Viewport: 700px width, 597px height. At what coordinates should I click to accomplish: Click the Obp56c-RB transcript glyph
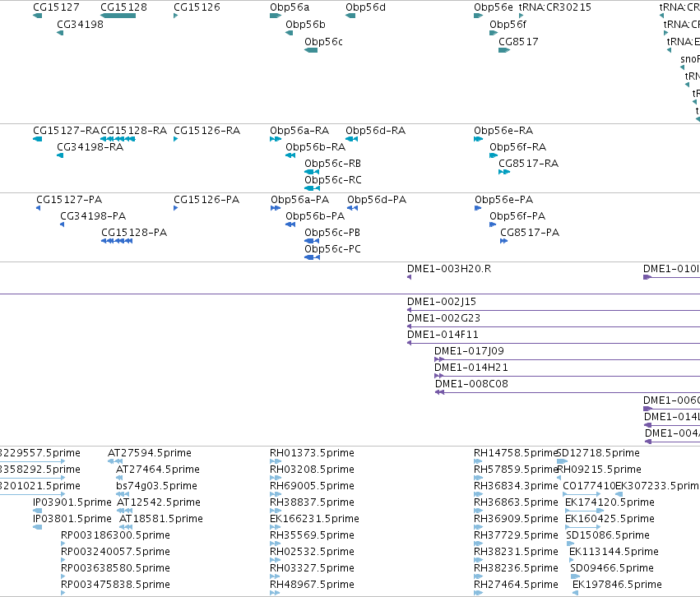pyautogui.click(x=312, y=172)
